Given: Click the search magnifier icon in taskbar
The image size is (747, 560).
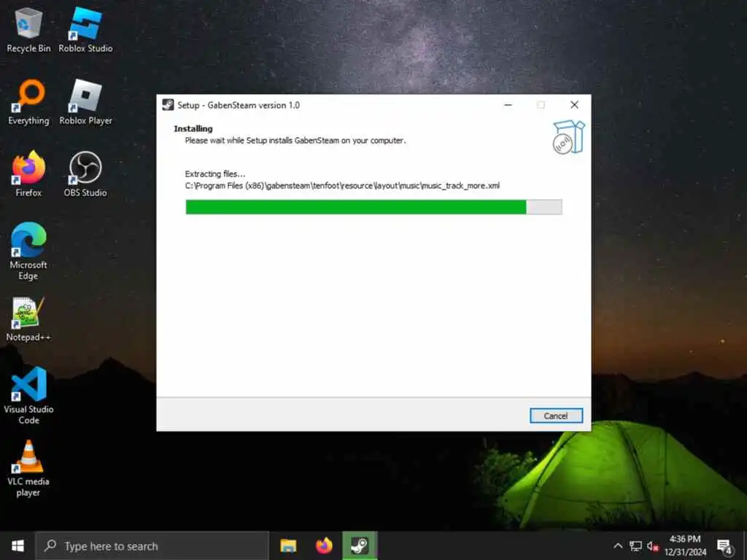Looking at the screenshot, I should tap(50, 545).
